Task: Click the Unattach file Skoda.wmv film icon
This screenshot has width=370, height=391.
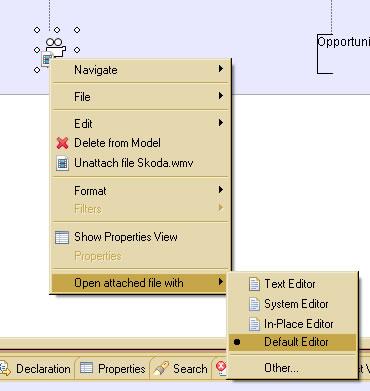Action: click(62, 163)
